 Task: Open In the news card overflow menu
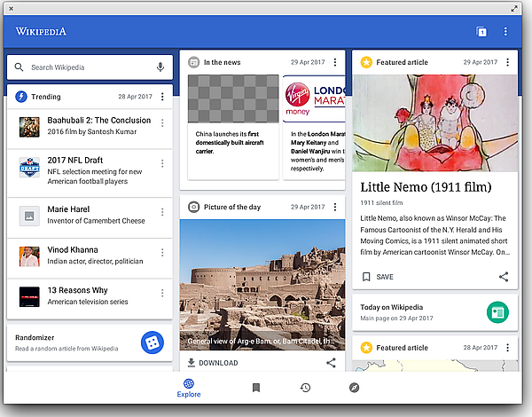point(335,62)
